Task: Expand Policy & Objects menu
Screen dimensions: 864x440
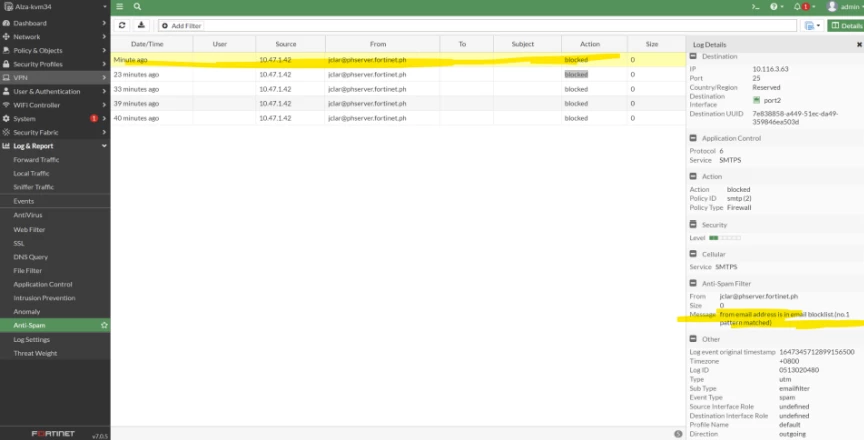Action: point(55,50)
